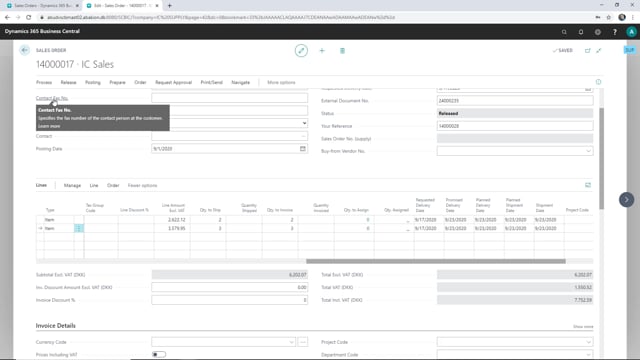
Task: Open the help question mark icon
Action: [x=615, y=32]
